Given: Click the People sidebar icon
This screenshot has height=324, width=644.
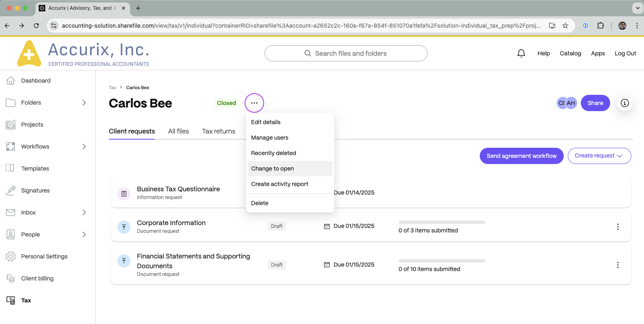Looking at the screenshot, I should point(11,234).
